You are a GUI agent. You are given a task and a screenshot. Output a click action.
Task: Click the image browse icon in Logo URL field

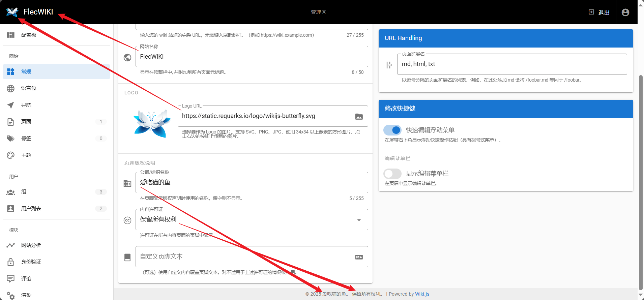click(x=359, y=117)
